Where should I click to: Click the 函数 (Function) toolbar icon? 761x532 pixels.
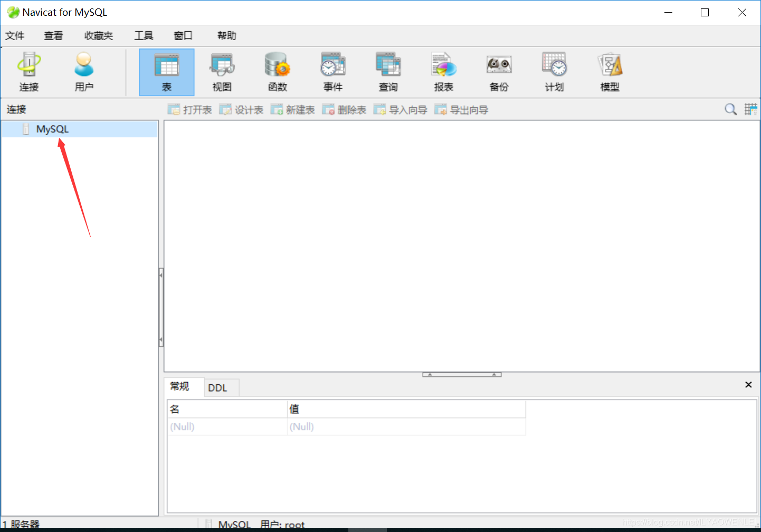coord(278,72)
